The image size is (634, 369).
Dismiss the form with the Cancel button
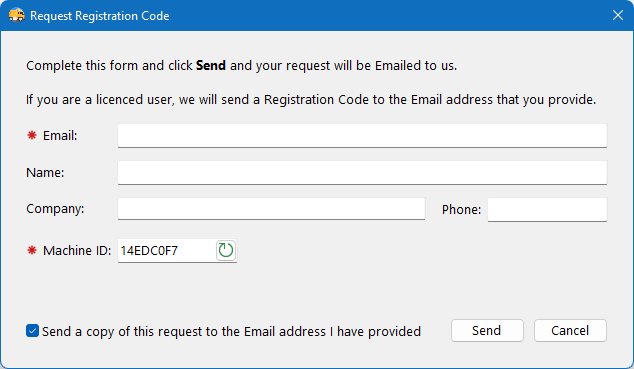point(570,331)
